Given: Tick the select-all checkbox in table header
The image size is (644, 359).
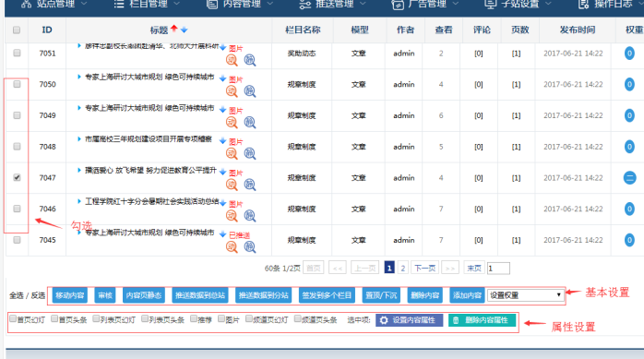Looking at the screenshot, I should click(x=17, y=30).
